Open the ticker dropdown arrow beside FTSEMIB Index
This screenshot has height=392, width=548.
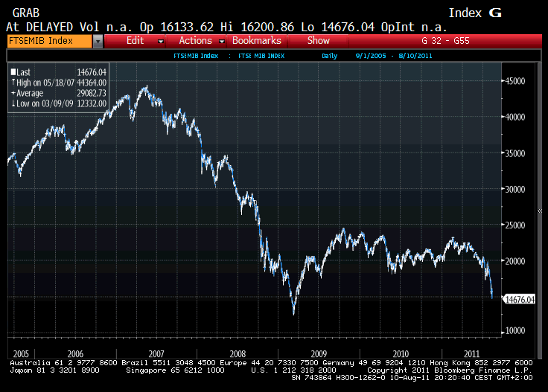click(x=98, y=41)
